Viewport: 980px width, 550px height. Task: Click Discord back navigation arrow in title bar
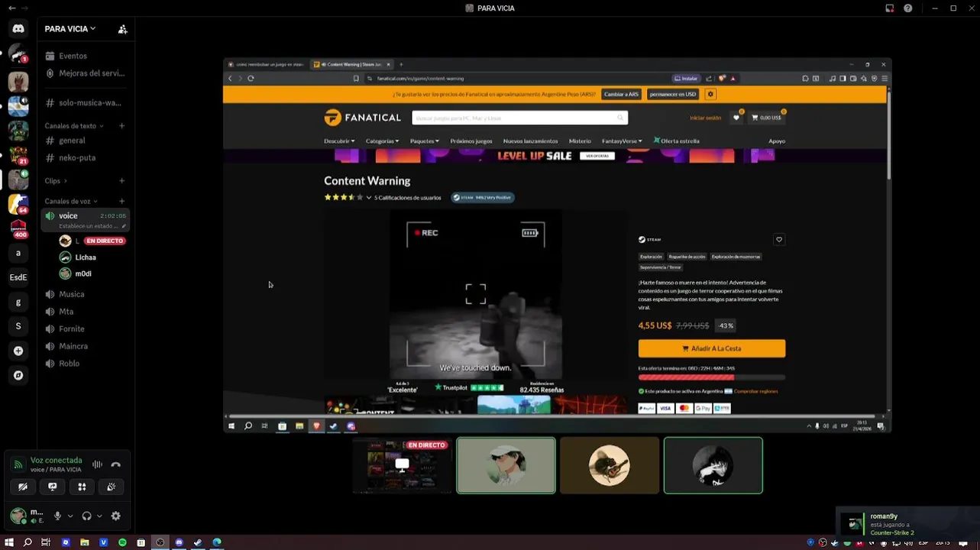(x=11, y=8)
